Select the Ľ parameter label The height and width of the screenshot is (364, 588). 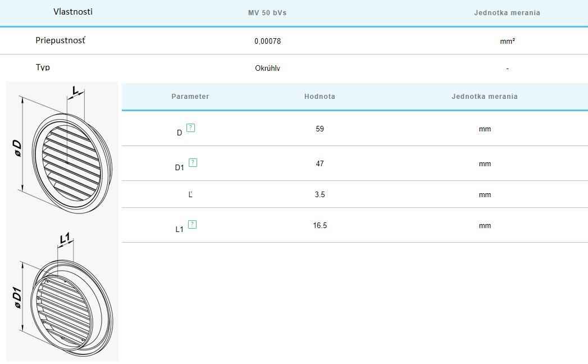click(190, 195)
